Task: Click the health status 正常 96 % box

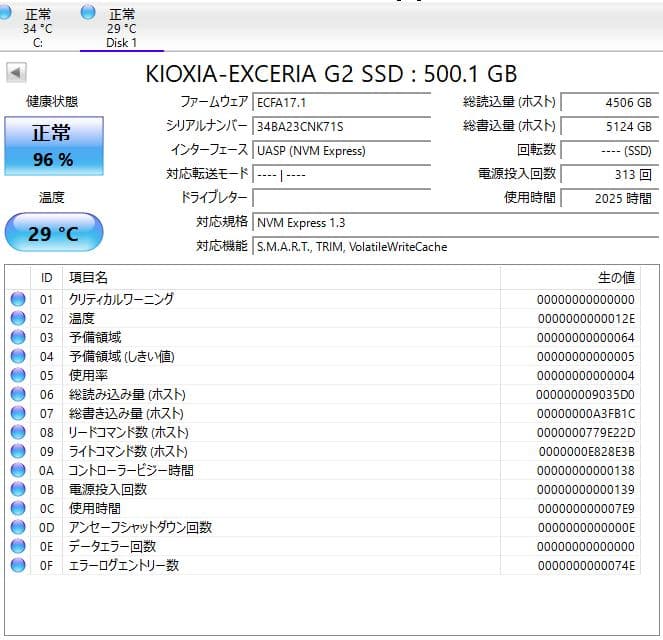Action: pos(54,146)
